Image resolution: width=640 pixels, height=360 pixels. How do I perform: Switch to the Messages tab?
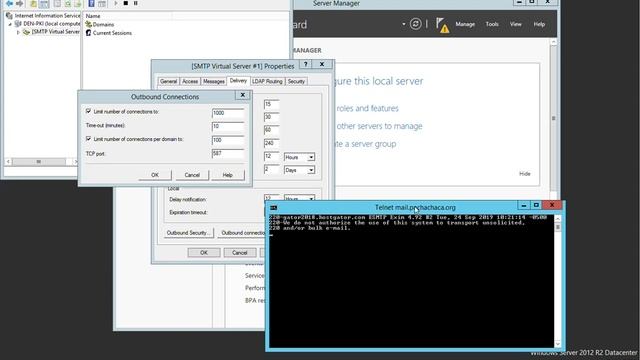point(214,82)
